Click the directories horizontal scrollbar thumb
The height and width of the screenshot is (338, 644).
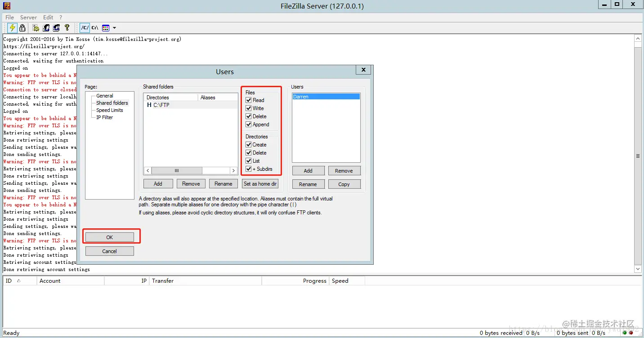pos(177,171)
